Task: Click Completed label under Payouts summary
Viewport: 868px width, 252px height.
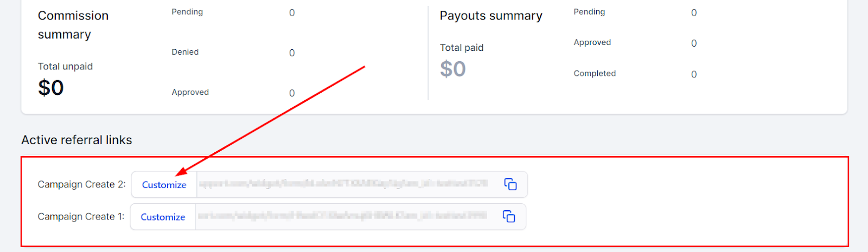Action: click(595, 73)
